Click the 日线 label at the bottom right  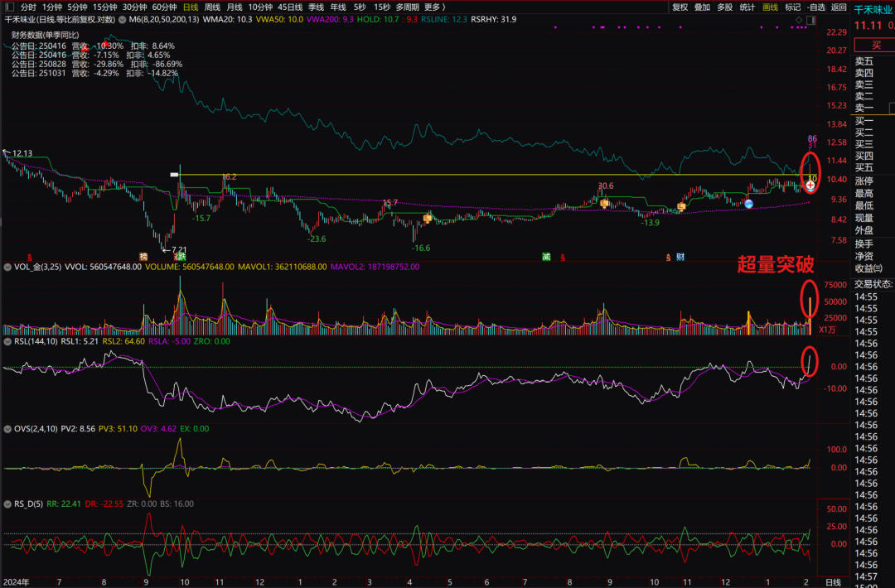(x=834, y=582)
